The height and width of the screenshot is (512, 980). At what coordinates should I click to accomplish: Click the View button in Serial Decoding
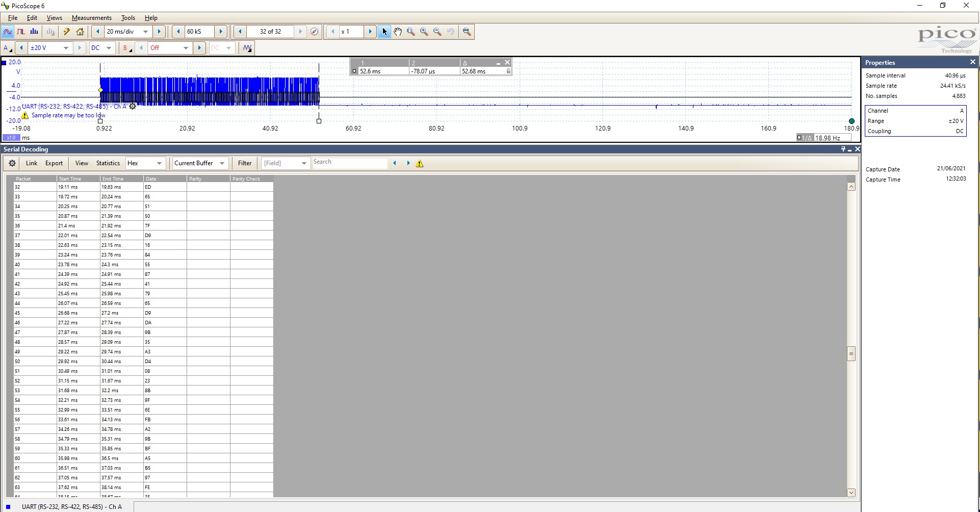point(82,163)
